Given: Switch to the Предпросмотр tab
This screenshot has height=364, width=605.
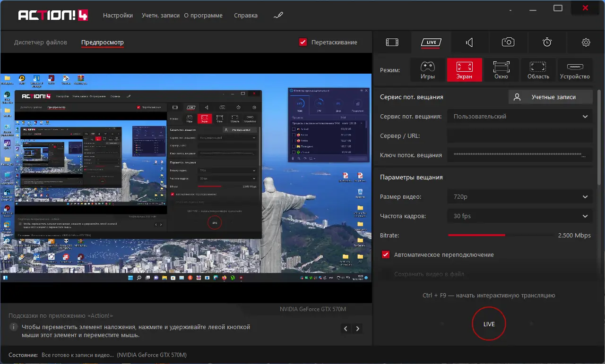Looking at the screenshot, I should (103, 42).
